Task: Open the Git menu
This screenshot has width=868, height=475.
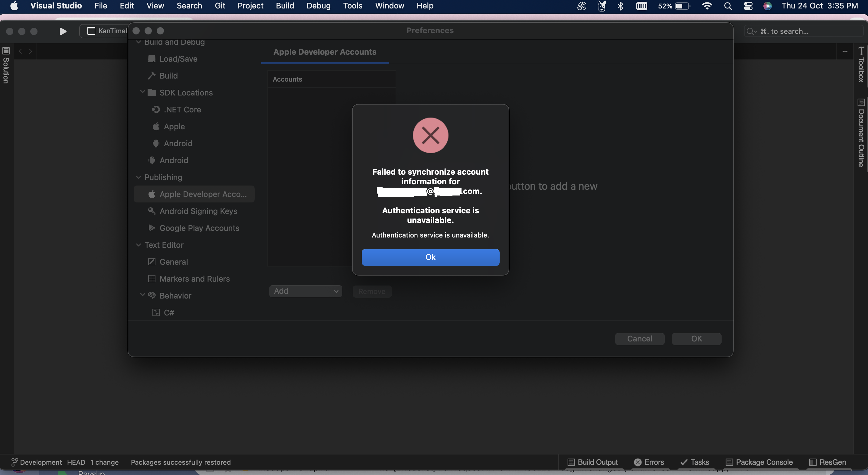Action: click(x=220, y=6)
